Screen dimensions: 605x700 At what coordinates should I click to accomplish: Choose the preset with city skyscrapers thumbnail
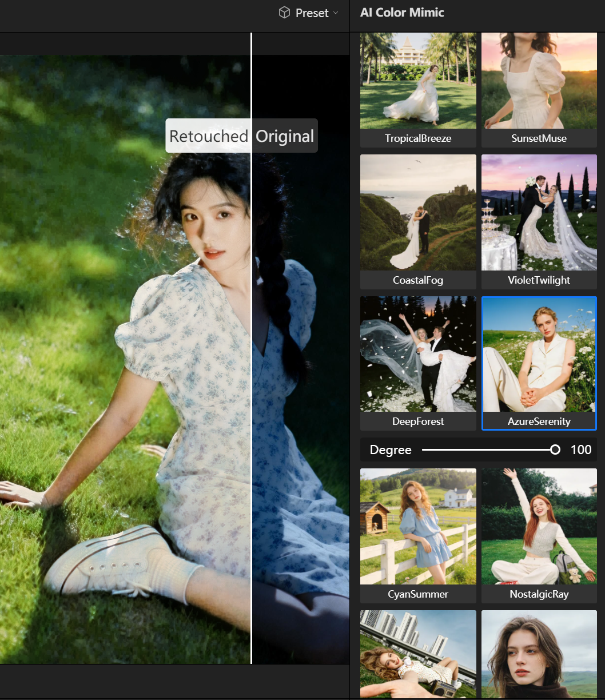418,654
